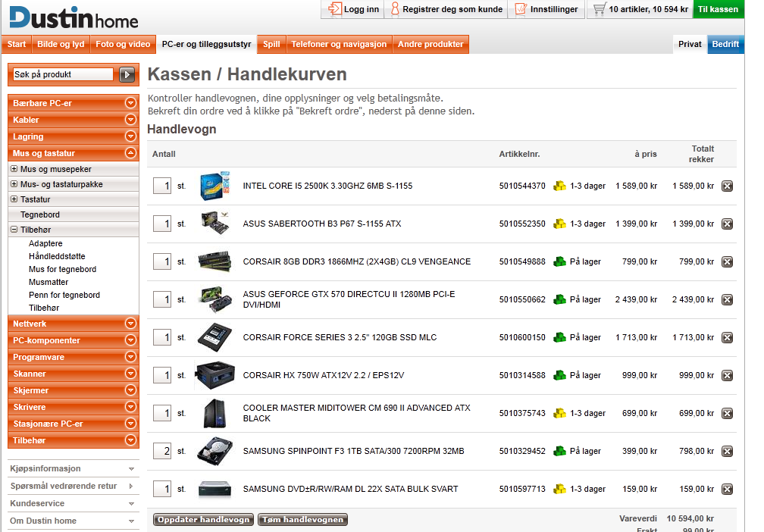Click the Oppdater handlevogn button

coord(204,519)
